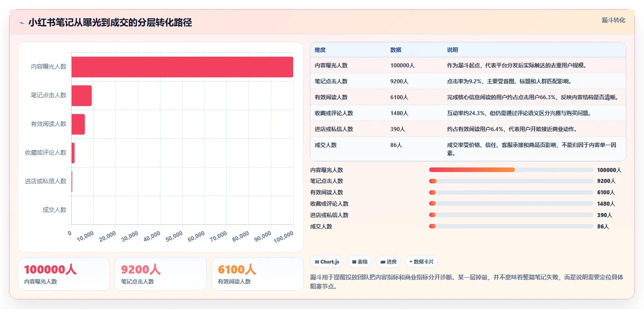Click the 进店或私信人数 y-axis label in chart

[46, 181]
